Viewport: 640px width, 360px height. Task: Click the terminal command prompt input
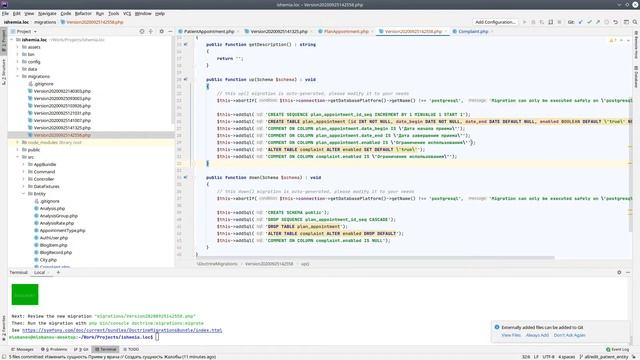tap(157, 337)
